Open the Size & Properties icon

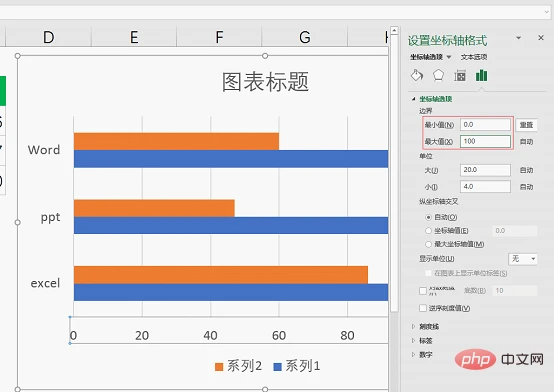pyautogui.click(x=460, y=75)
